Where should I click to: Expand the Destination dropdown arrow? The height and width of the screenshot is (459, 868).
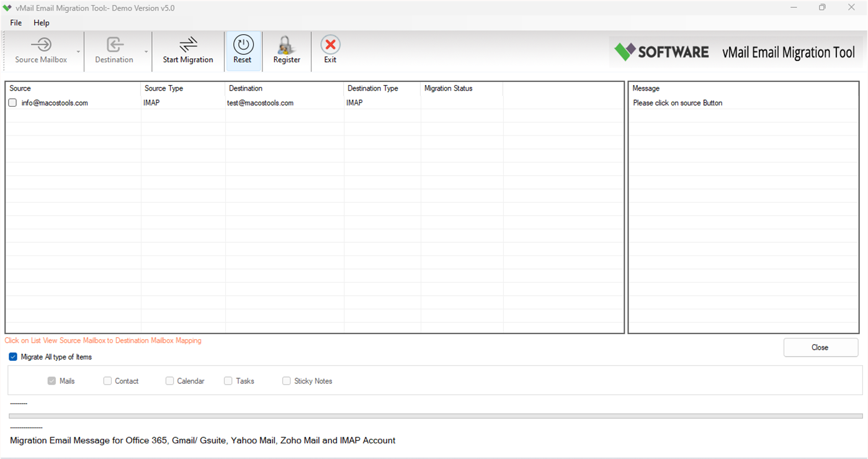click(x=146, y=52)
